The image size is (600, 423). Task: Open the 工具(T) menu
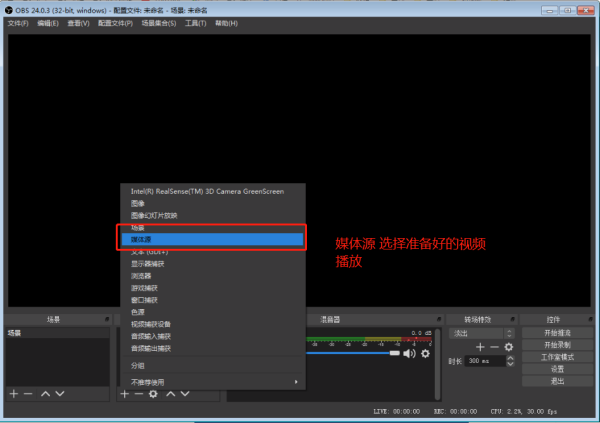[x=196, y=23]
